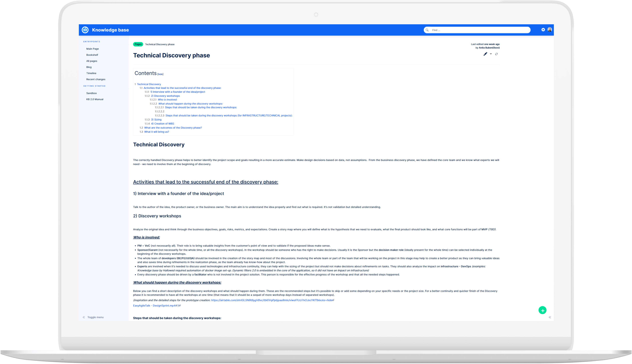Open the settings gear menu

pos(543,30)
